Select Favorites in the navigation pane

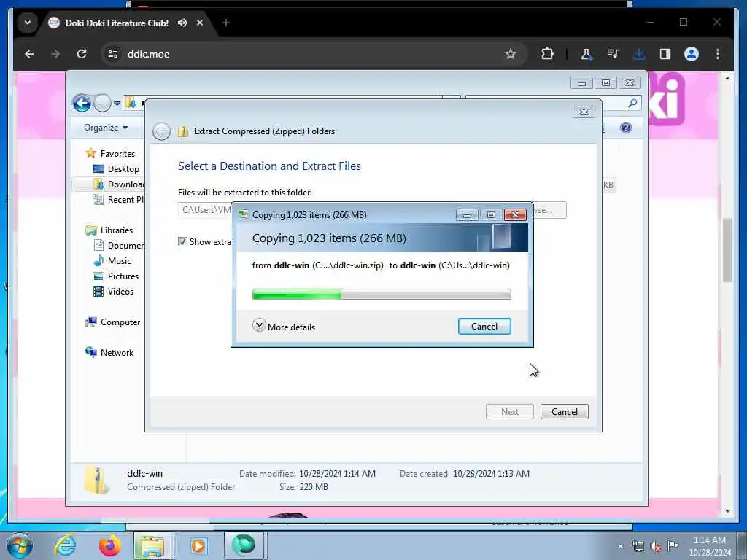(x=111, y=153)
